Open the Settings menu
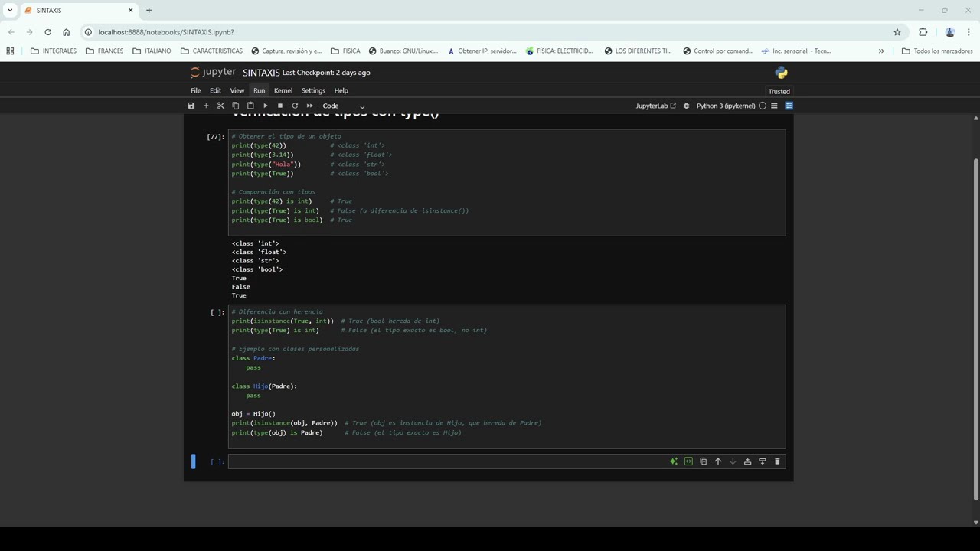The width and height of the screenshot is (980, 551). coord(313,90)
